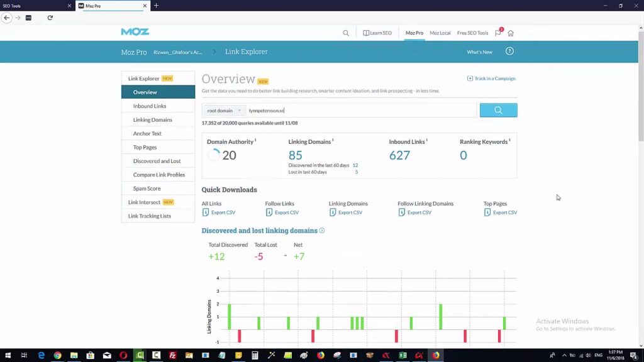Close the SEO Tools tab

coord(69,6)
